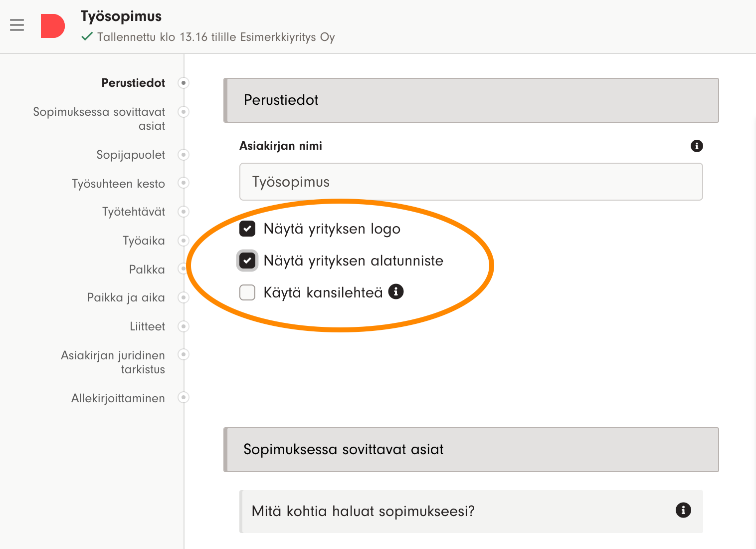Jump to Asiakirjan juridinen tarkistus
The height and width of the screenshot is (549, 756).
click(113, 362)
